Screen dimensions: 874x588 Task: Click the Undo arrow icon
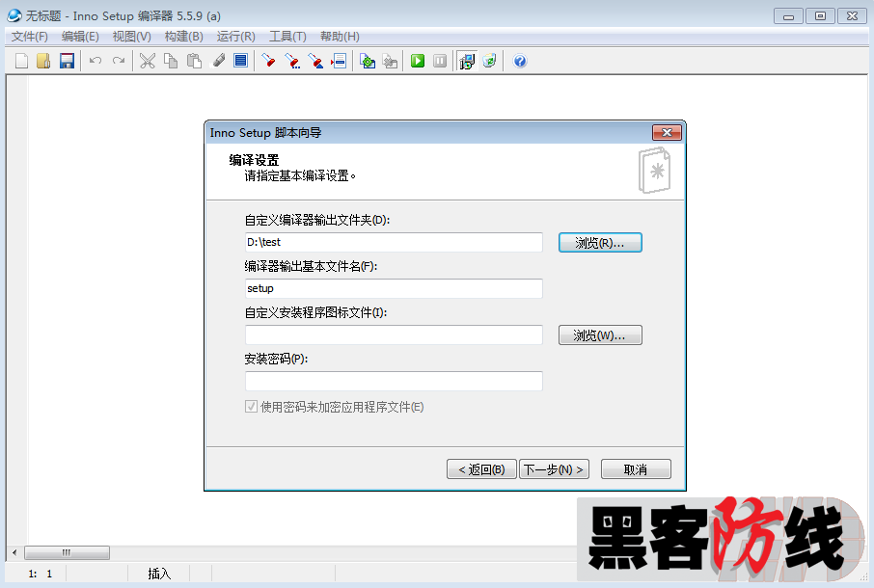tap(96, 61)
